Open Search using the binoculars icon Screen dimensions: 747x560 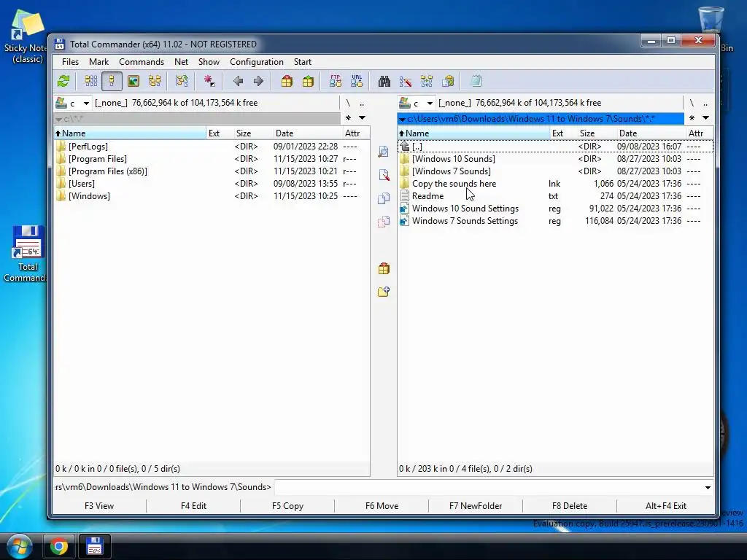pyautogui.click(x=384, y=81)
